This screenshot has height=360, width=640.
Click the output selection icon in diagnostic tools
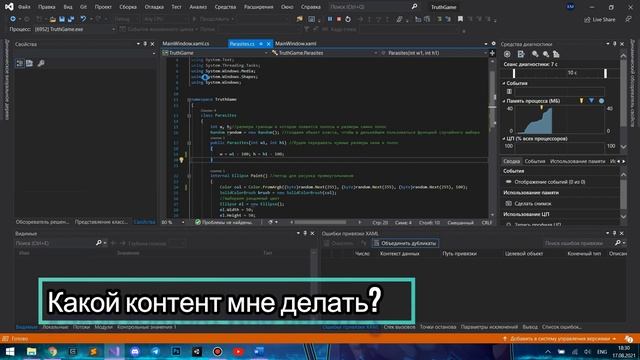[x=521, y=54]
